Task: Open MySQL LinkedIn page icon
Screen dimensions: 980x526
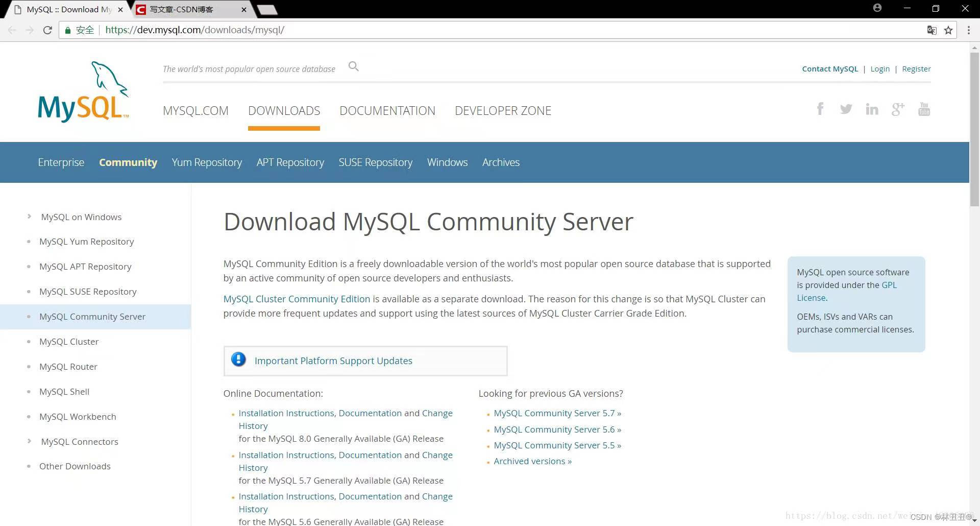Action: pyautogui.click(x=872, y=109)
